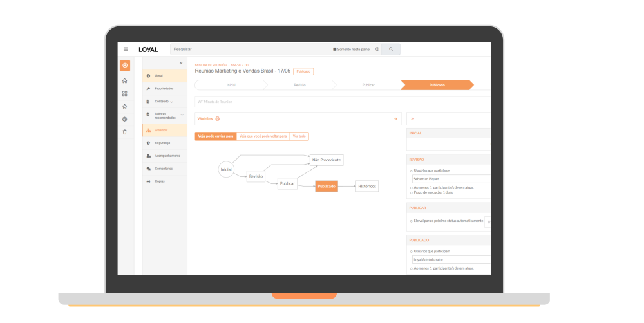Switch the view to 'Ver tudo'
644x323 pixels.
[299, 136]
